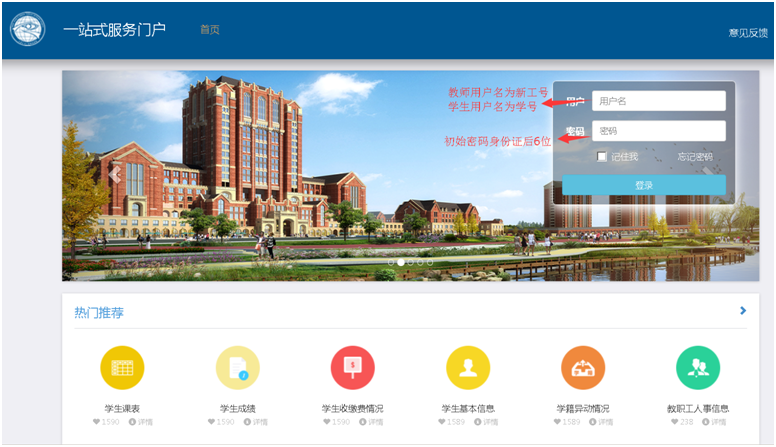The image size is (776, 447).
Task: Expand 热门推荐 with the right chevron
Action: (743, 311)
